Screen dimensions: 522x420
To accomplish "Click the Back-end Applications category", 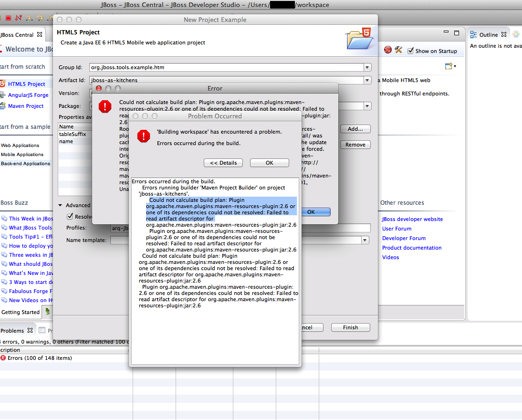I will (x=25, y=164).
